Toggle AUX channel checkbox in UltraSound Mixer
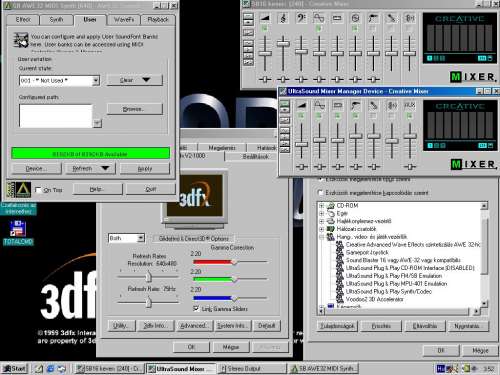Image resolution: width=500 pixels, height=375 pixels. pos(410,116)
